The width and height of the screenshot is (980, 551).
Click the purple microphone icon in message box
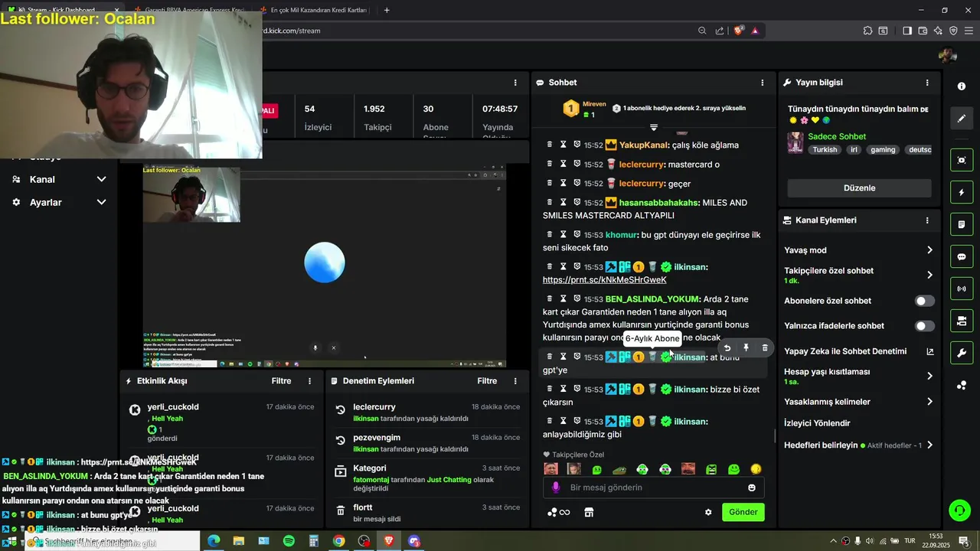pyautogui.click(x=556, y=487)
